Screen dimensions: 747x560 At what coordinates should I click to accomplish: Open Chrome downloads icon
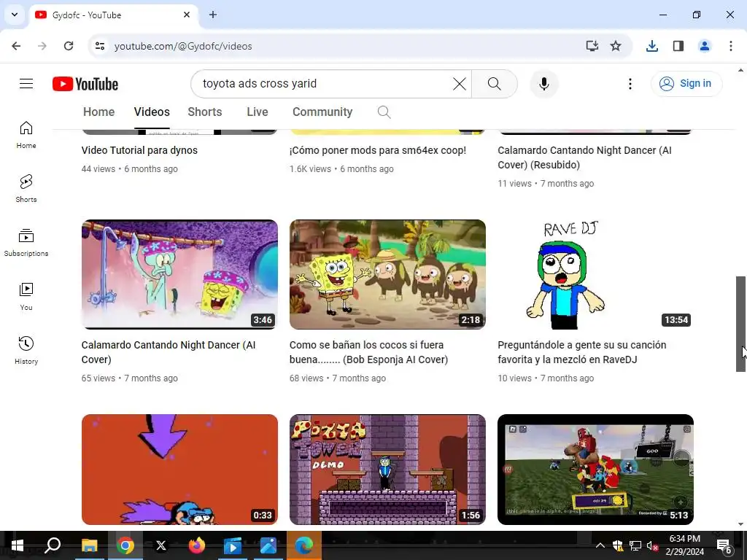(x=652, y=46)
